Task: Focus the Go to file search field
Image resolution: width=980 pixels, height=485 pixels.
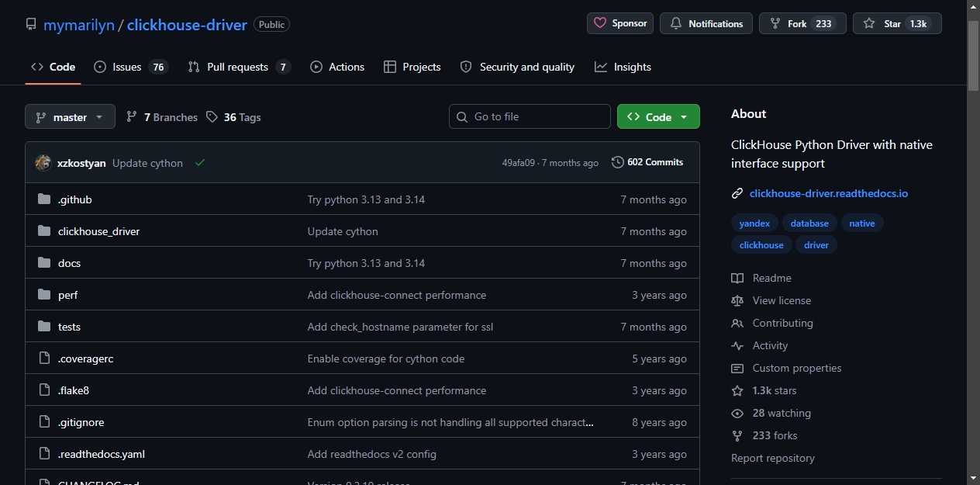Action: coord(530,116)
